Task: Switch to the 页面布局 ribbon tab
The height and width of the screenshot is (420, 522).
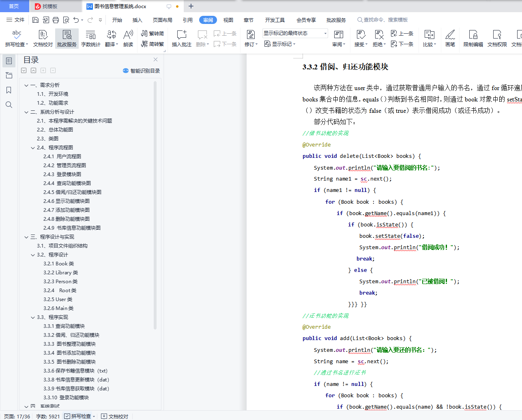Action: 163,20
